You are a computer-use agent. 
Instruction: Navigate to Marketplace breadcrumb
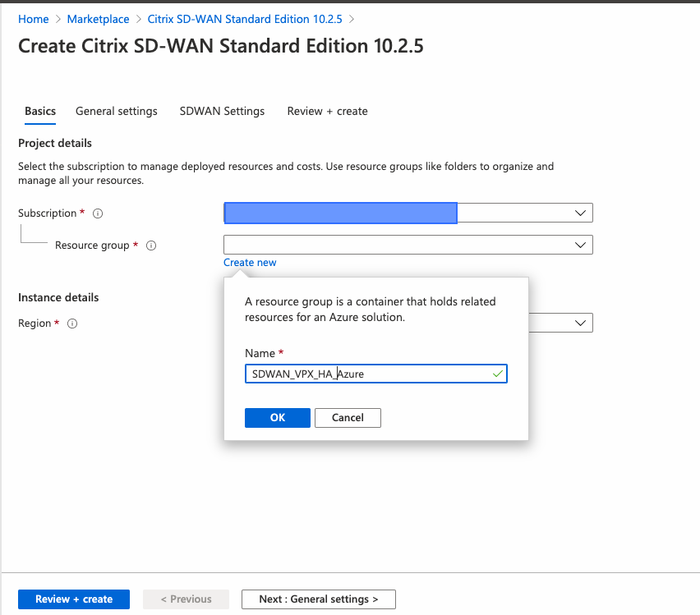(99, 19)
